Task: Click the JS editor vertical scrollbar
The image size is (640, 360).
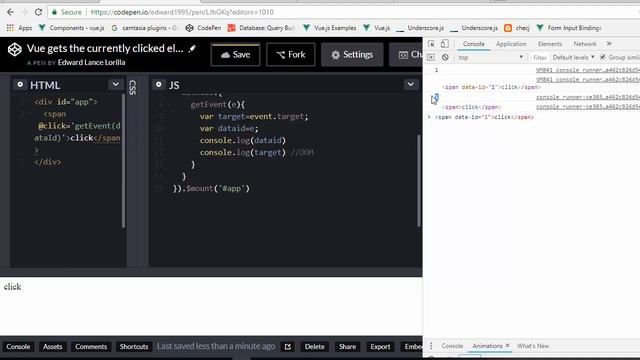Action: 419,180
